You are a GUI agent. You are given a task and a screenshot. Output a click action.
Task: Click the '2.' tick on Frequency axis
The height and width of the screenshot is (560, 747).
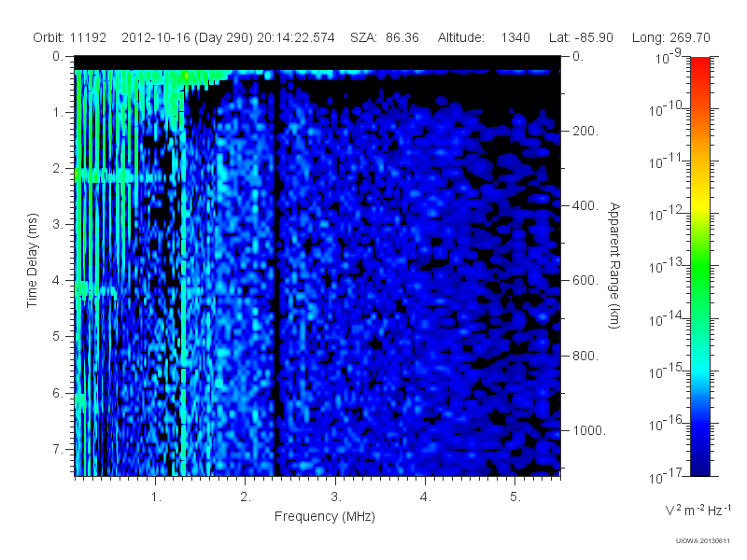click(246, 497)
